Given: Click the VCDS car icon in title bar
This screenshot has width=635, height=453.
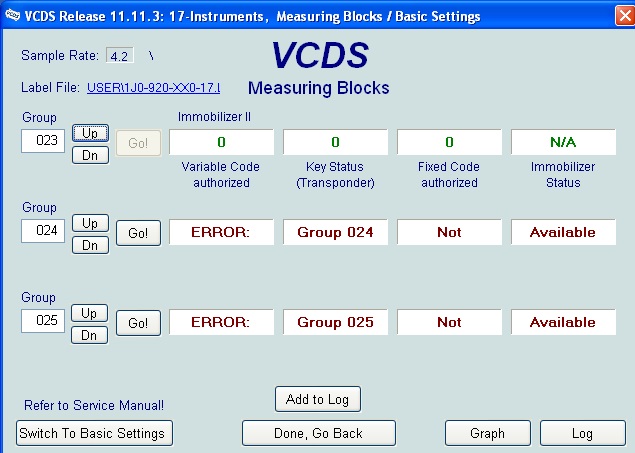Looking at the screenshot, I should (12, 15).
